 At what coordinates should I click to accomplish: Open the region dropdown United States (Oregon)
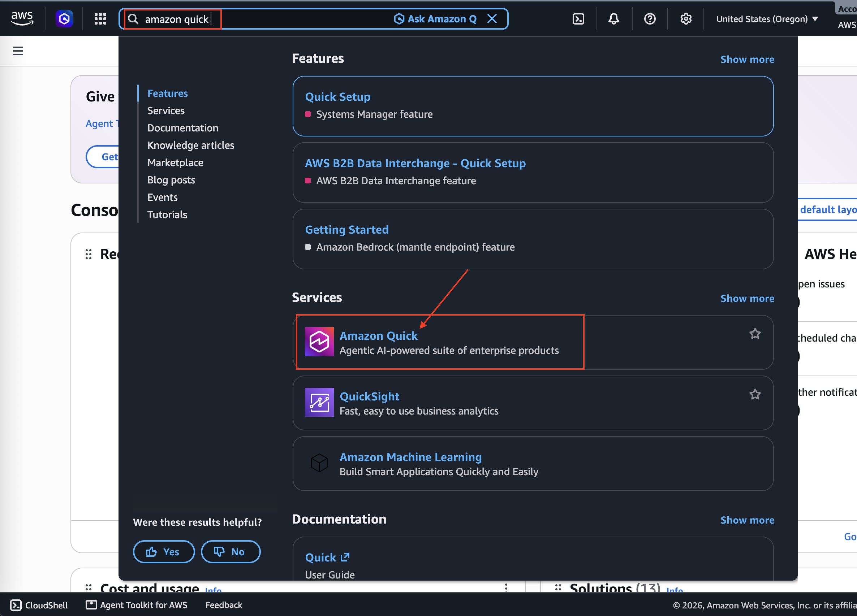767,19
